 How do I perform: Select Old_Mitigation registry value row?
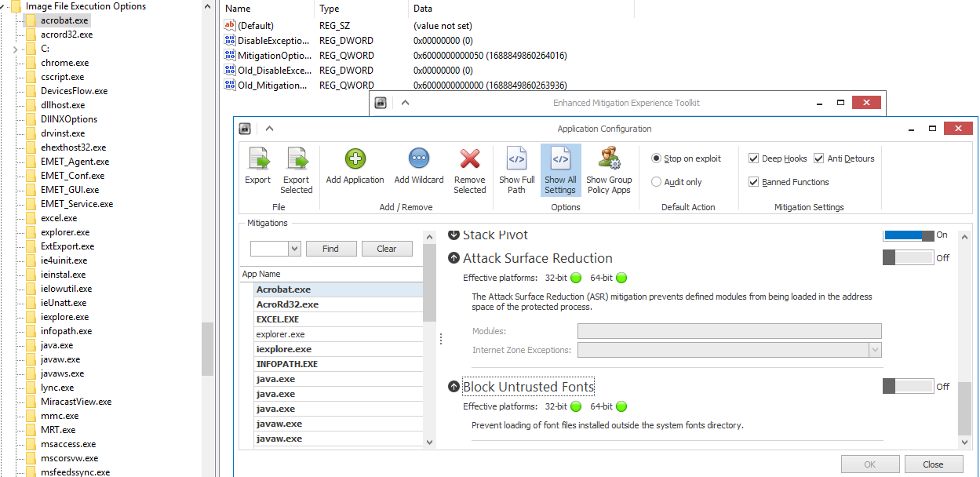(x=395, y=86)
